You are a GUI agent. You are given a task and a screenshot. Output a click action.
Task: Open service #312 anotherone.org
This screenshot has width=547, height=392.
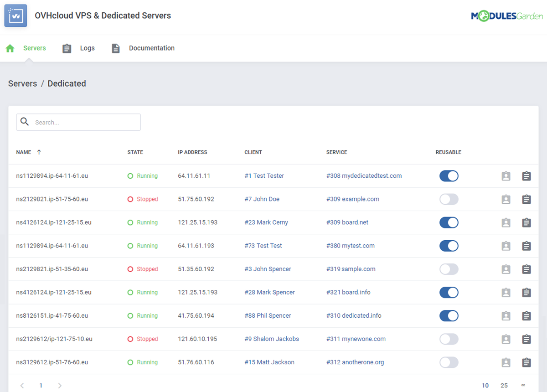pos(355,362)
